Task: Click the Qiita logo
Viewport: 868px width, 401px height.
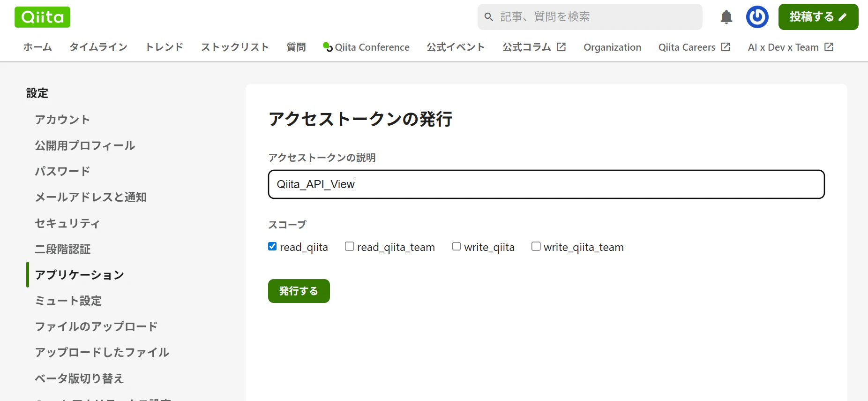Action: point(42,17)
